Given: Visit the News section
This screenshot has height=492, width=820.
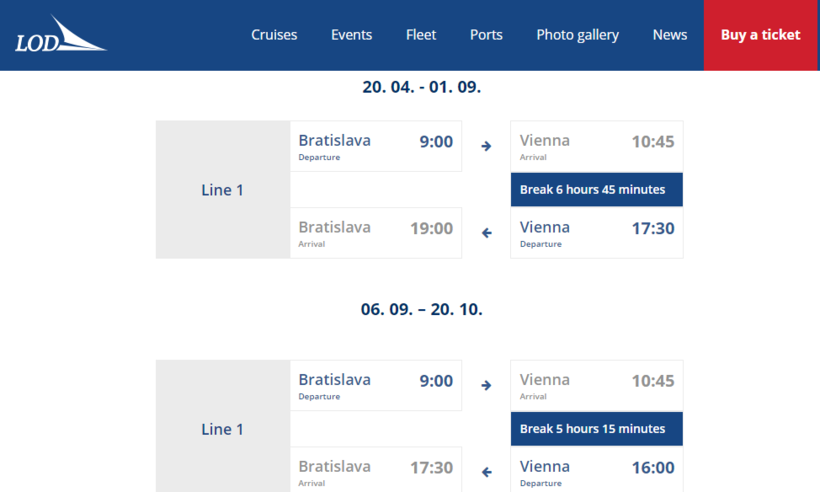Looking at the screenshot, I should tap(670, 35).
